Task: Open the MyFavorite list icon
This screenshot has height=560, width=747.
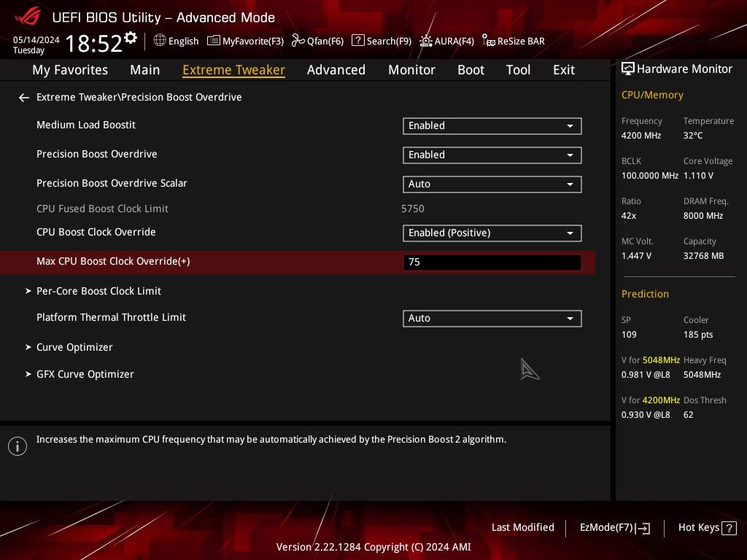Action: click(x=214, y=41)
